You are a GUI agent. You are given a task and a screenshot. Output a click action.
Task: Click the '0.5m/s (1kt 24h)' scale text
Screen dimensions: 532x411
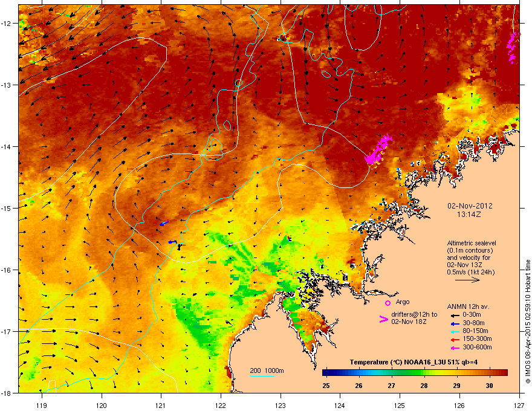coord(470,273)
